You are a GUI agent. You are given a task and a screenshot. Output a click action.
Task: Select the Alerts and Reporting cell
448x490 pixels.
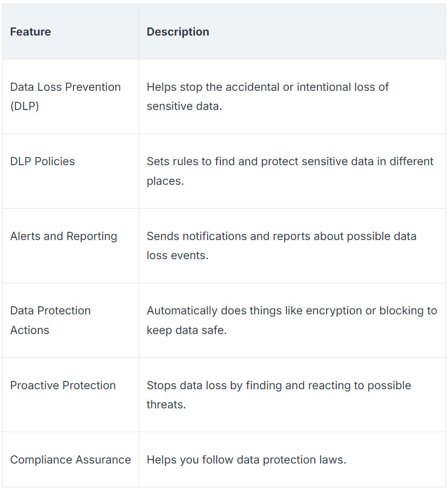(63, 236)
